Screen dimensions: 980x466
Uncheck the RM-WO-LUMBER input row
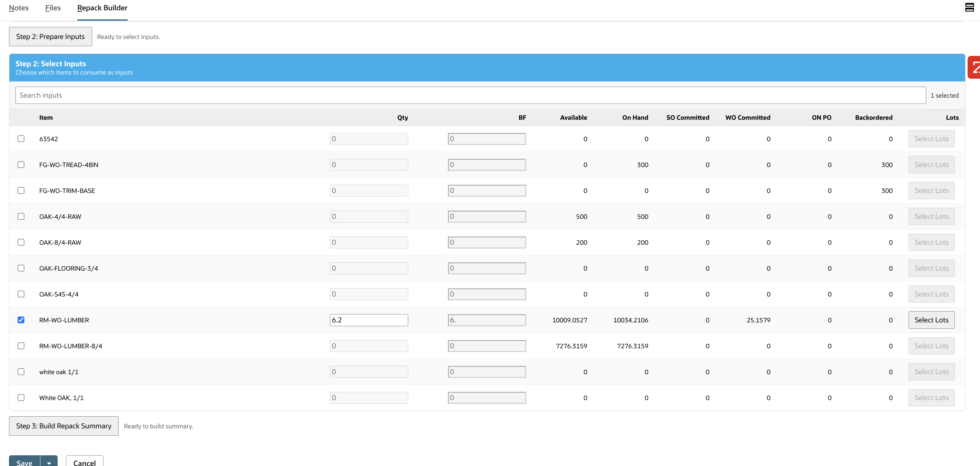coord(21,320)
